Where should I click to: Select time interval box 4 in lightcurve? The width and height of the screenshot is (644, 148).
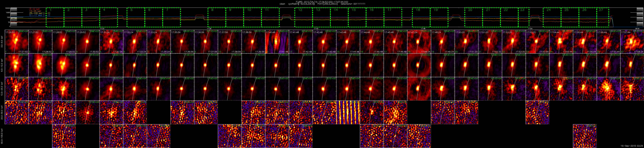(108, 17)
